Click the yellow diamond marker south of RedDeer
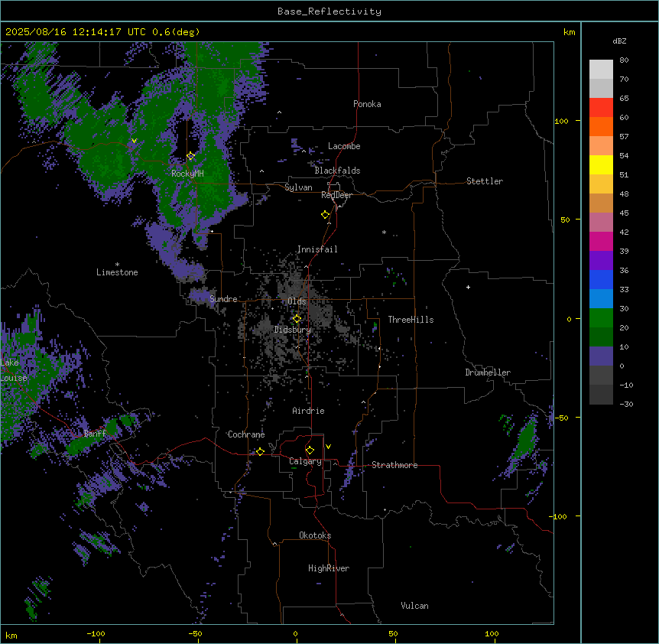Screen dimensions: 659x644 pos(325,215)
